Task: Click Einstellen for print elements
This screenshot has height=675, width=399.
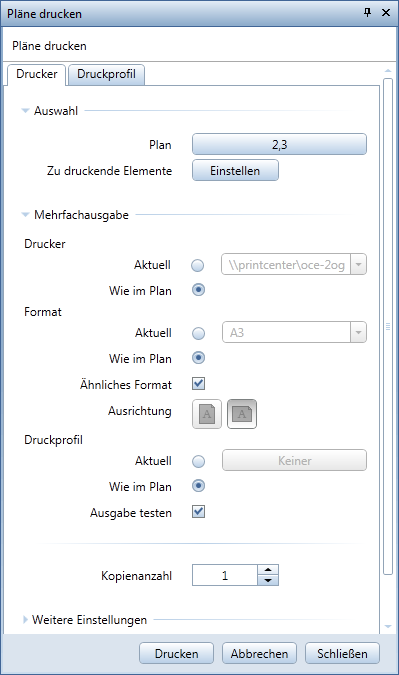Action: (x=235, y=170)
